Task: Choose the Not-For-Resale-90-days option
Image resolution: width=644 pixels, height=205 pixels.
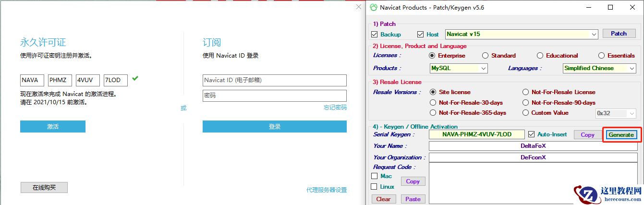Action: point(525,103)
